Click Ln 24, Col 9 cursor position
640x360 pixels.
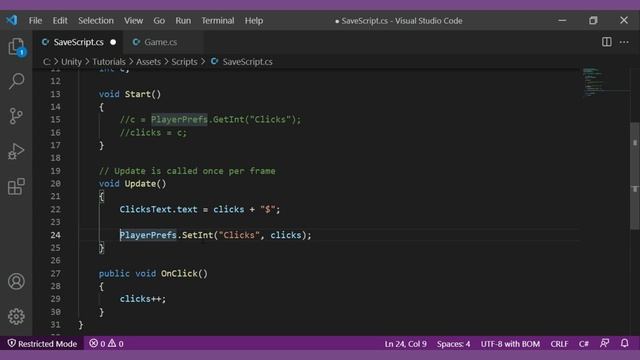coord(405,344)
